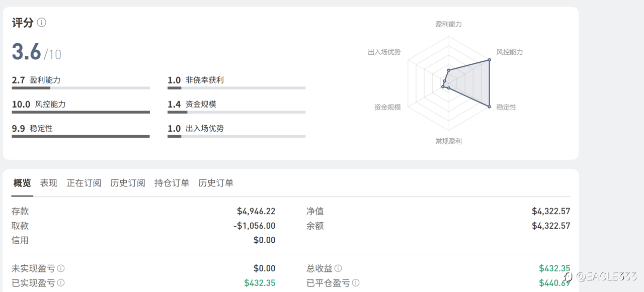644x292 pixels.
Task: Click the 风控能力 score bar
Action: (x=80, y=112)
